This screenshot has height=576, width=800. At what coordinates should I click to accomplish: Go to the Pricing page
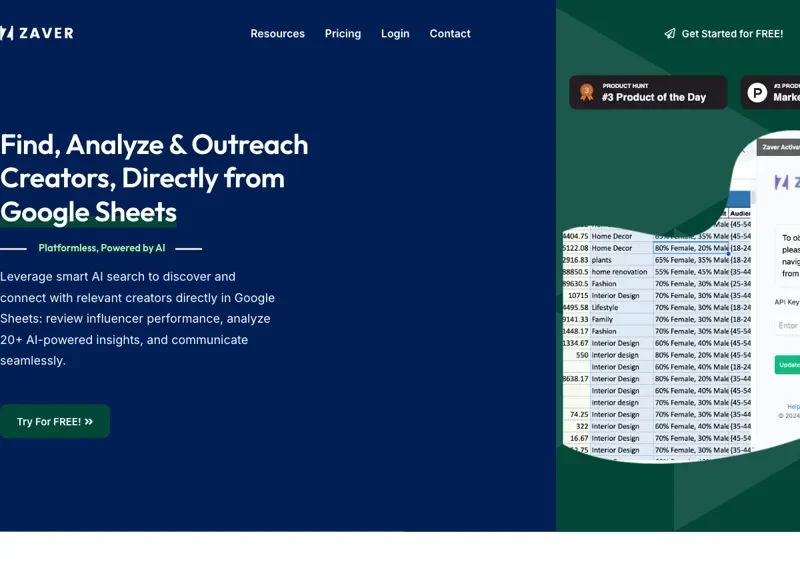(343, 34)
